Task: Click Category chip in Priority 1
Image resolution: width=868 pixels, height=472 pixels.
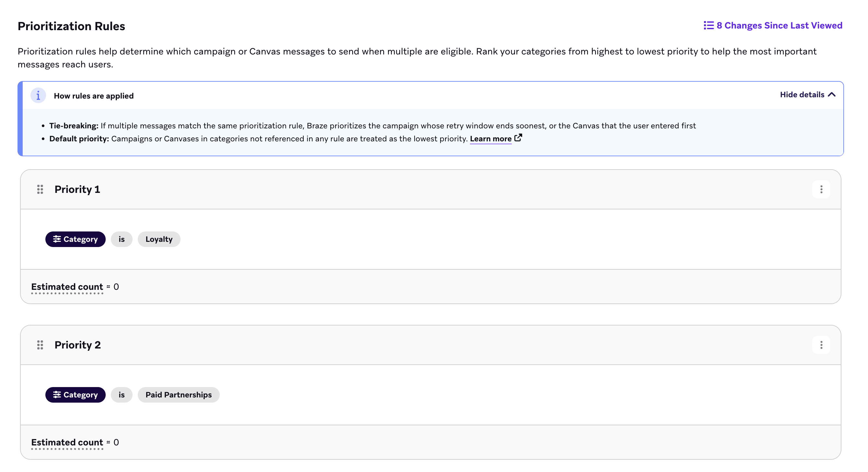Action: click(x=76, y=239)
